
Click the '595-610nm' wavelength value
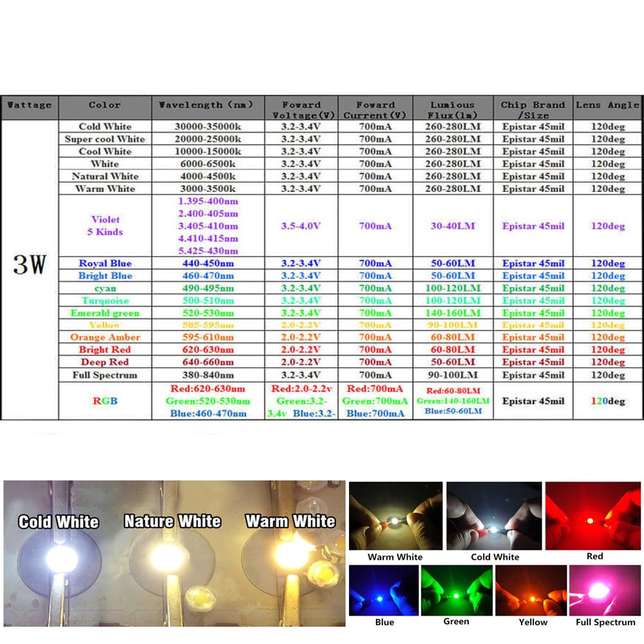click(208, 337)
